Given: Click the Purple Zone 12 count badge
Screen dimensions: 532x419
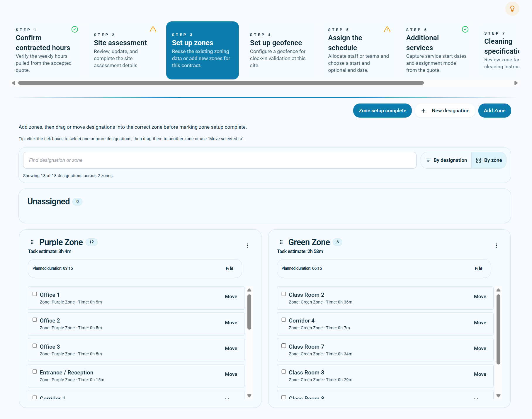Looking at the screenshot, I should 91,242.
